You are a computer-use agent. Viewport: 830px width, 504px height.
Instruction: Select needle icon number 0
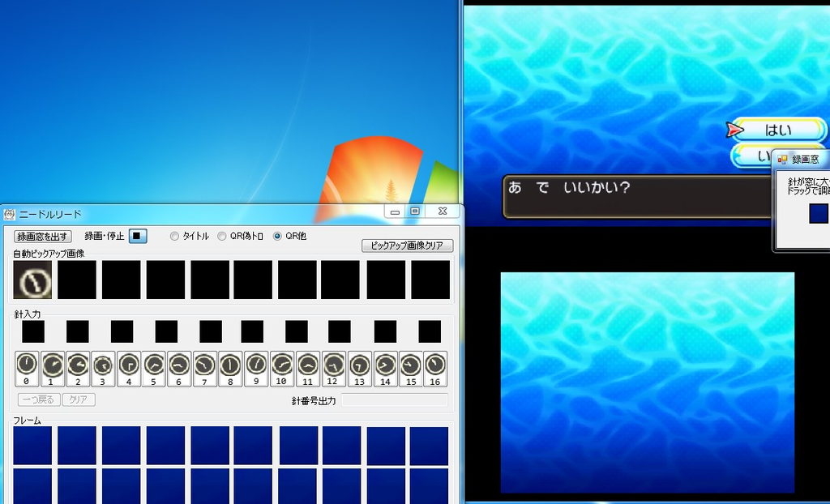[27, 369]
